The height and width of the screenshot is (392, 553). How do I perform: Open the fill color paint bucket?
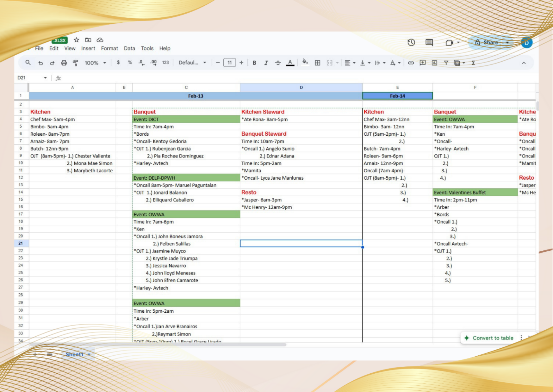point(305,62)
